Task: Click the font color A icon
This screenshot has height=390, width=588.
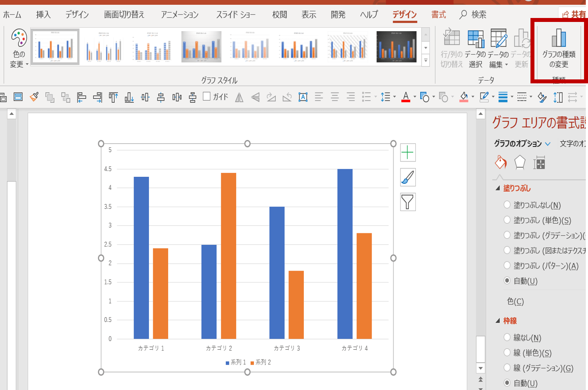Action: pyautogui.click(x=406, y=97)
